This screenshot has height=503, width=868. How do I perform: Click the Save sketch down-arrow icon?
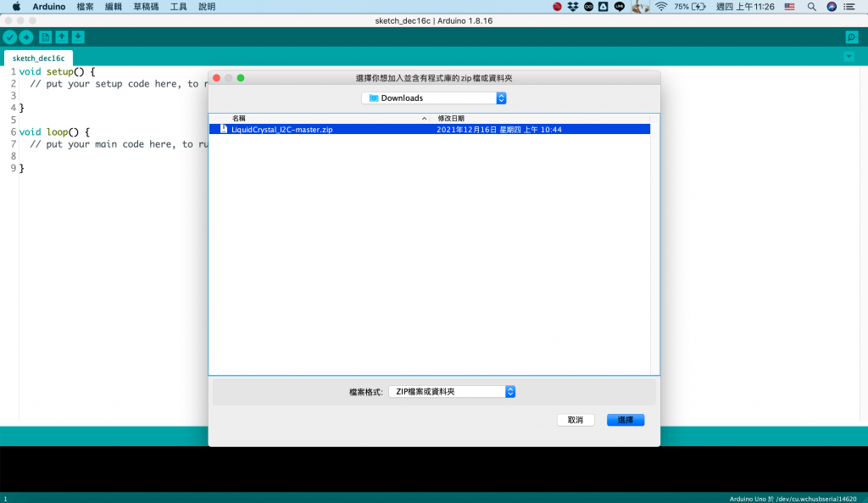(x=78, y=37)
